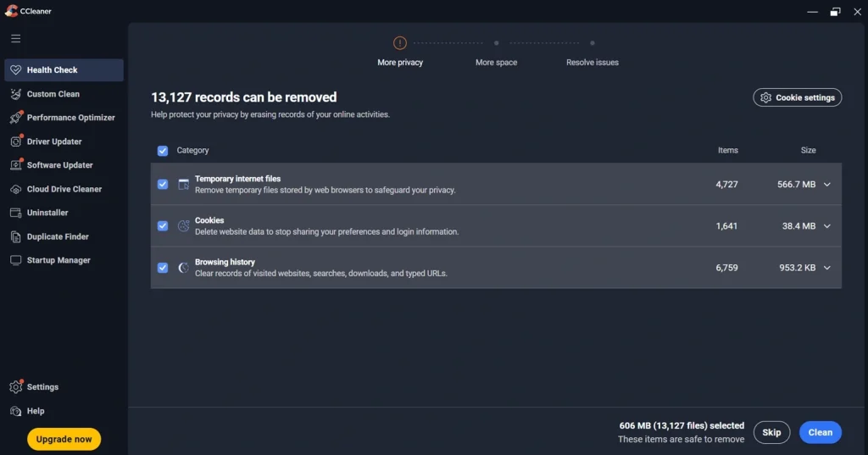Click the 38.4 MB size value
This screenshot has width=868, height=455.
798,226
